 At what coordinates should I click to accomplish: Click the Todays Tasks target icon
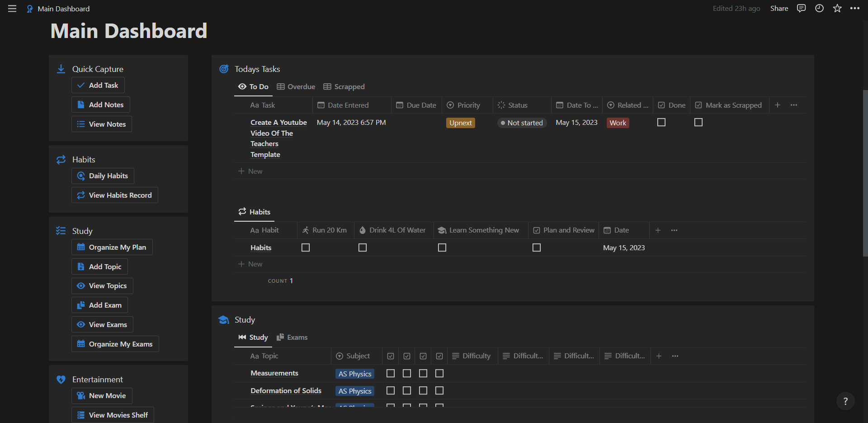pyautogui.click(x=224, y=69)
